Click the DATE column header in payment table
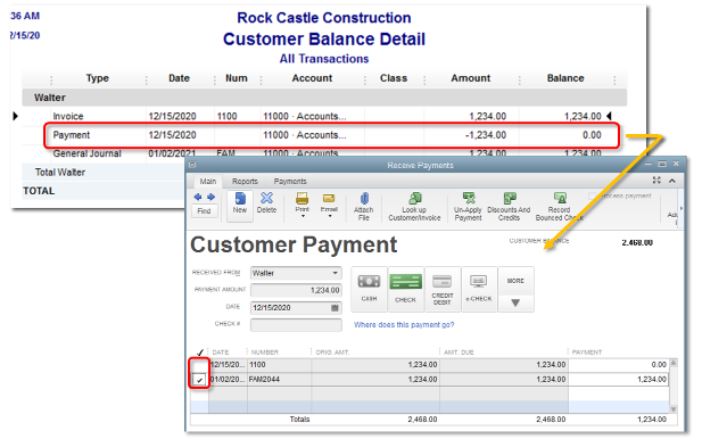This screenshot has width=701, height=448. (220, 352)
